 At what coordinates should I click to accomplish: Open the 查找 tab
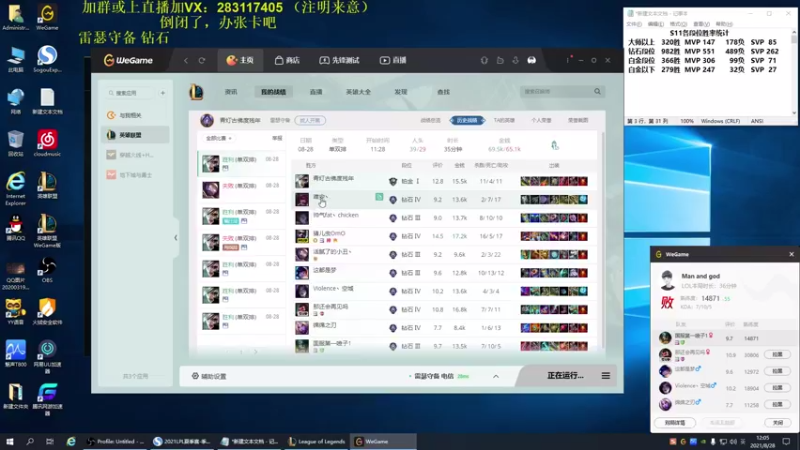coord(443,92)
